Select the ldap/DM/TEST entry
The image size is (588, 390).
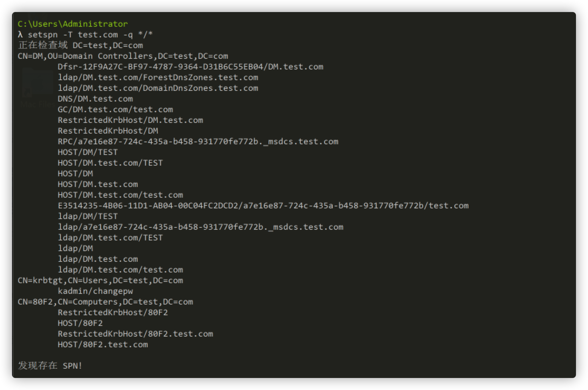pyautogui.click(x=88, y=216)
